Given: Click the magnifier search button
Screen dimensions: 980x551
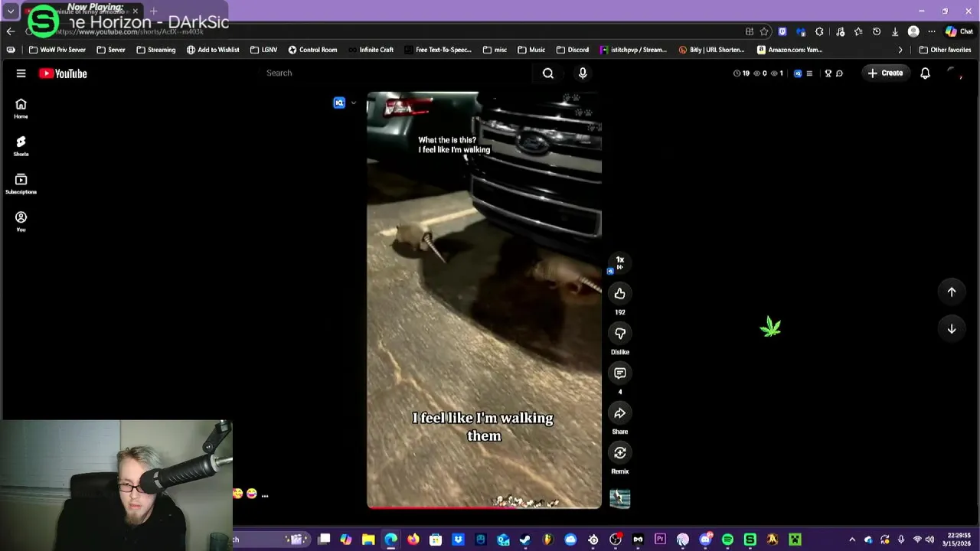Looking at the screenshot, I should click(548, 73).
